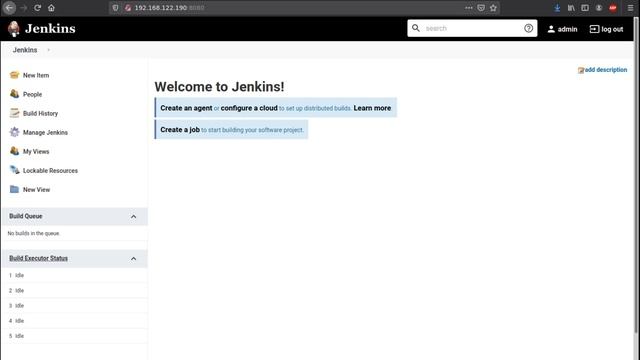Click the browser home icon

51,8
